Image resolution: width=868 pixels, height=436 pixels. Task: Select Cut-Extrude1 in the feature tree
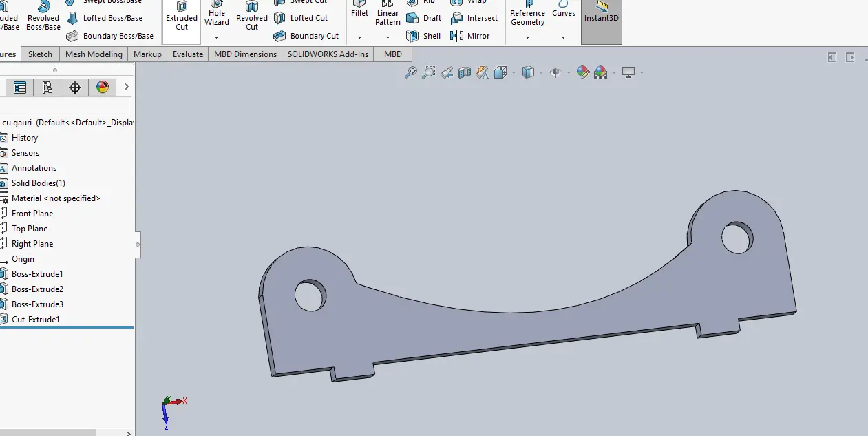pyautogui.click(x=36, y=320)
